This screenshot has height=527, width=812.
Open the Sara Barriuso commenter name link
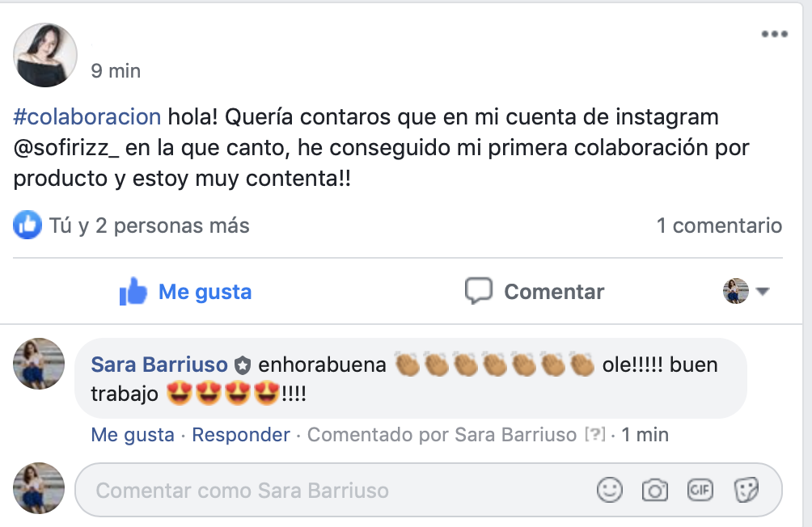point(159,365)
